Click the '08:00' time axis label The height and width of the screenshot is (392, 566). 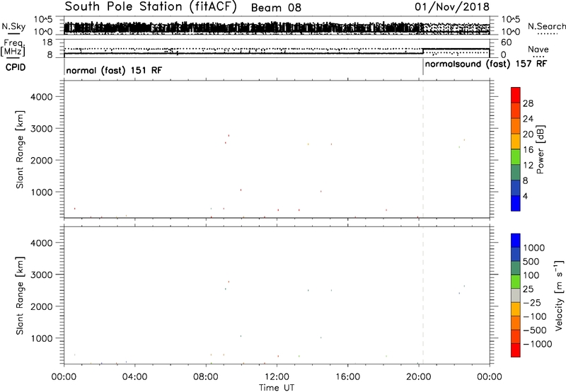(206, 377)
